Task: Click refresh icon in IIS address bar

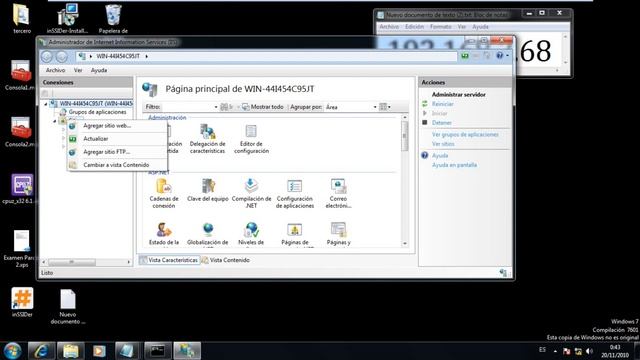Action: coord(465,56)
